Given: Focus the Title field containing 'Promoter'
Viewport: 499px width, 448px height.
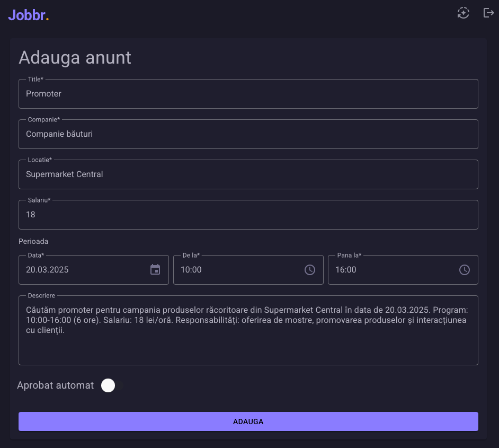Looking at the screenshot, I should click(x=248, y=94).
